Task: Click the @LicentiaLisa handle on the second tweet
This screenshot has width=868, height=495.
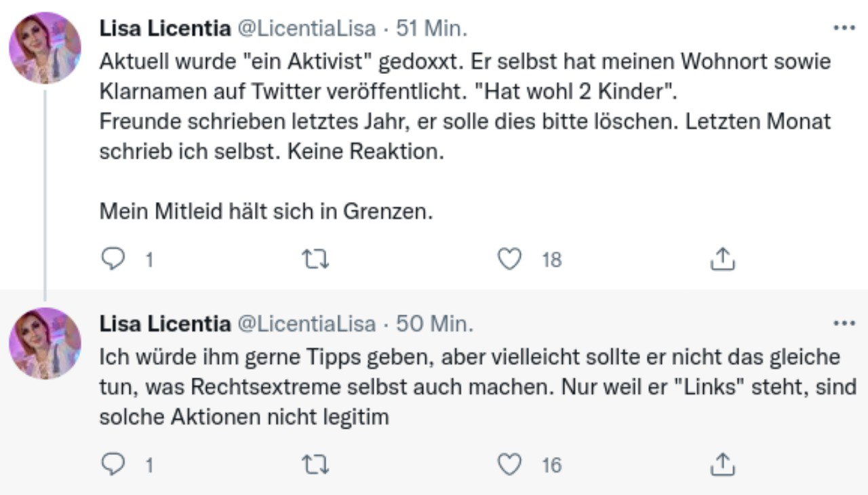Action: [x=305, y=324]
